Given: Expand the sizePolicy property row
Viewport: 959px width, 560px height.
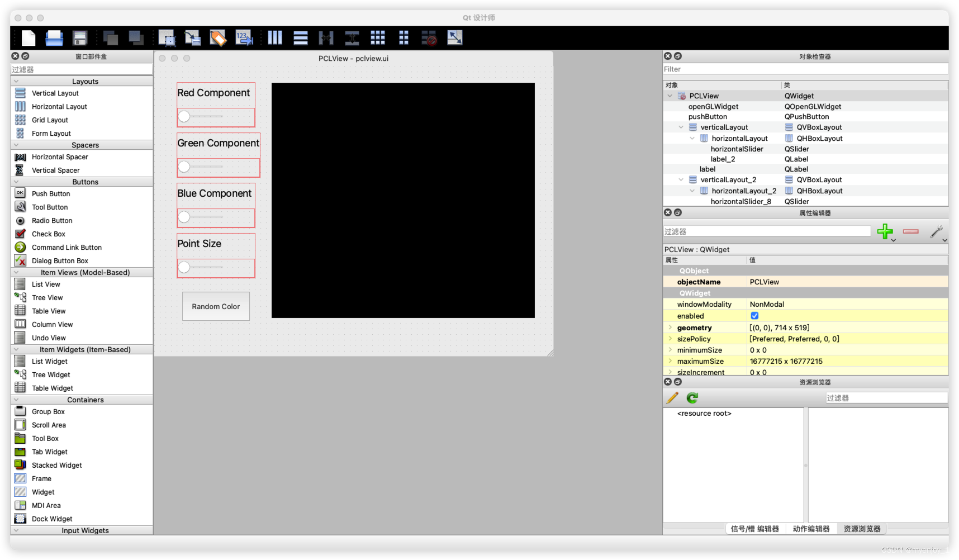Looking at the screenshot, I should pyautogui.click(x=670, y=339).
